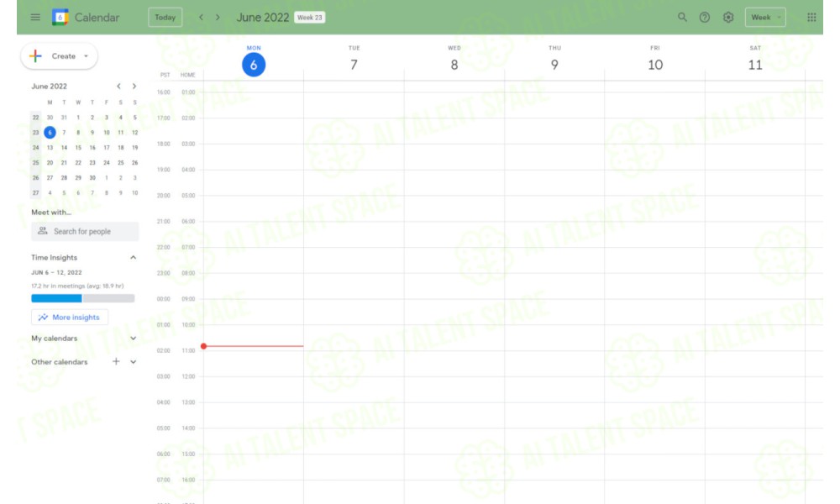Open More insights
840x504 pixels.
pyautogui.click(x=70, y=317)
